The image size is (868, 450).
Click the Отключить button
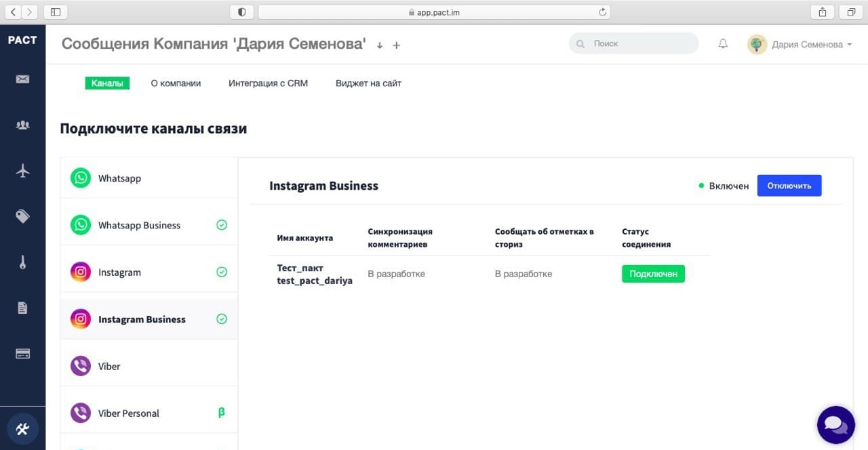[789, 186]
